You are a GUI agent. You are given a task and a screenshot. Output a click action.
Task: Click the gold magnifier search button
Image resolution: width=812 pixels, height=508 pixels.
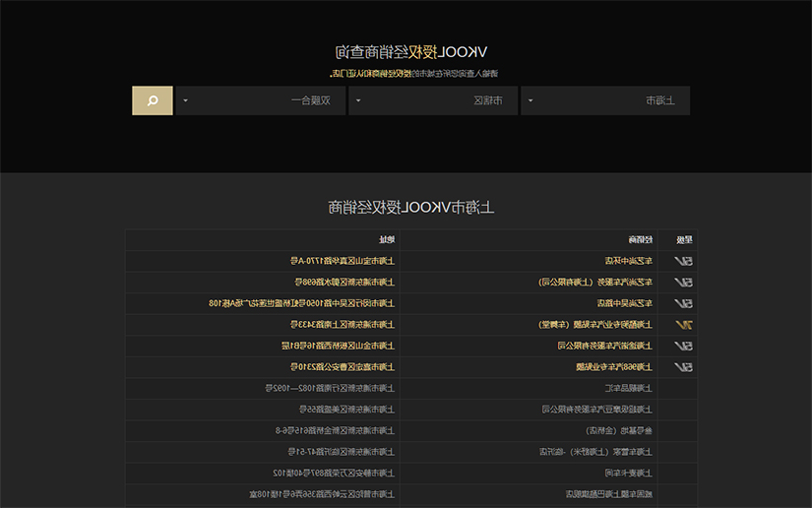(x=153, y=100)
